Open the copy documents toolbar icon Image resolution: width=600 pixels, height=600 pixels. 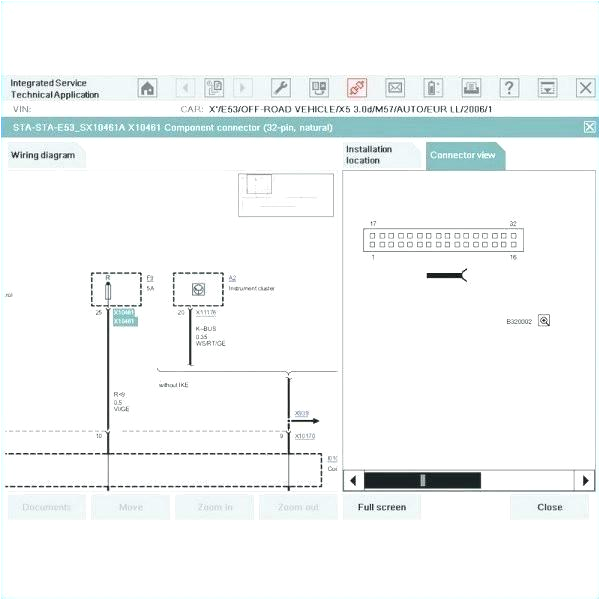click(214, 88)
